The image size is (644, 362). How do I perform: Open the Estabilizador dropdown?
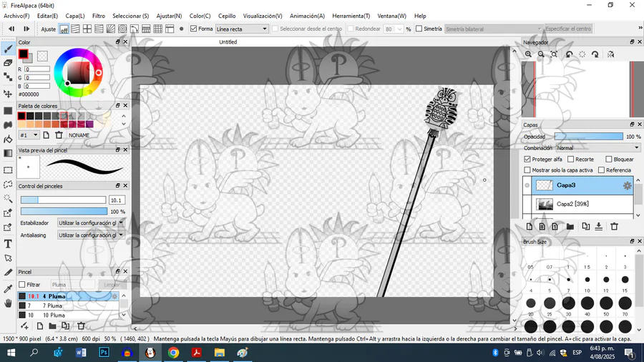[91, 223]
